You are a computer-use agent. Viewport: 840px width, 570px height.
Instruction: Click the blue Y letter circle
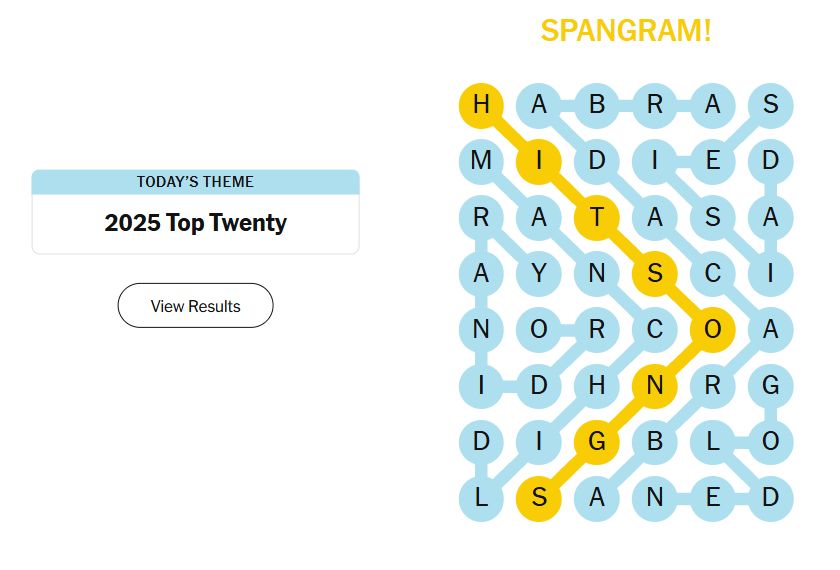(x=539, y=273)
